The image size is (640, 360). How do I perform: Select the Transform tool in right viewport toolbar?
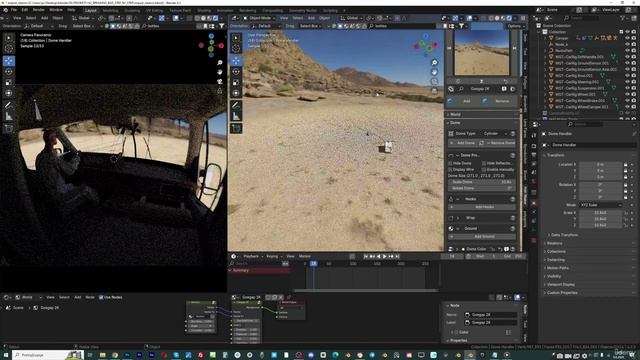pyautogui.click(x=236, y=93)
